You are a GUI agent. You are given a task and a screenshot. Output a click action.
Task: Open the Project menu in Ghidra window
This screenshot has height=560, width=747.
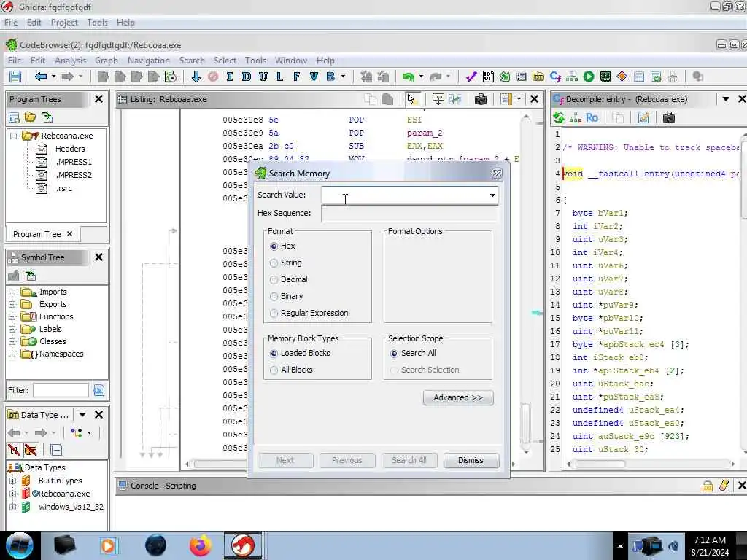click(x=64, y=23)
